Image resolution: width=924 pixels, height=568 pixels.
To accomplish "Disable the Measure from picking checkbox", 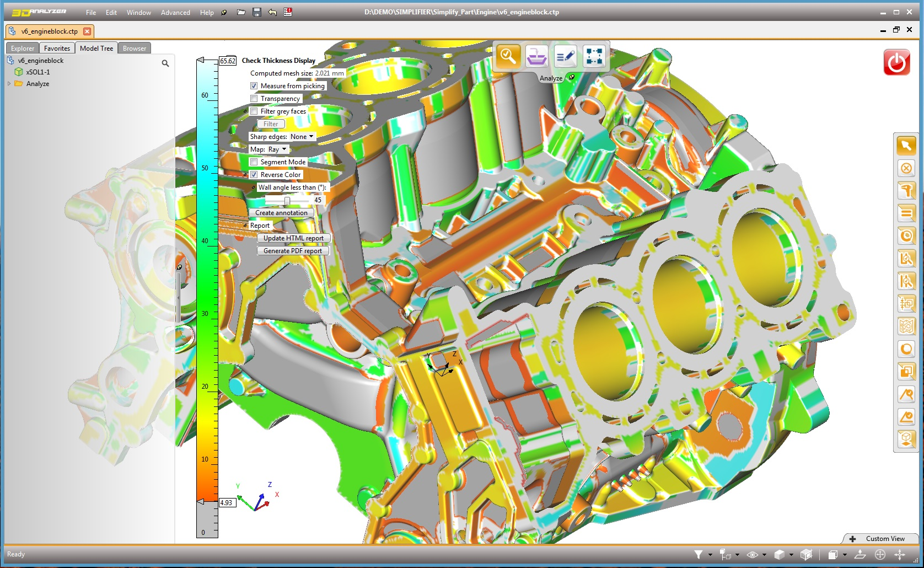I will [254, 85].
